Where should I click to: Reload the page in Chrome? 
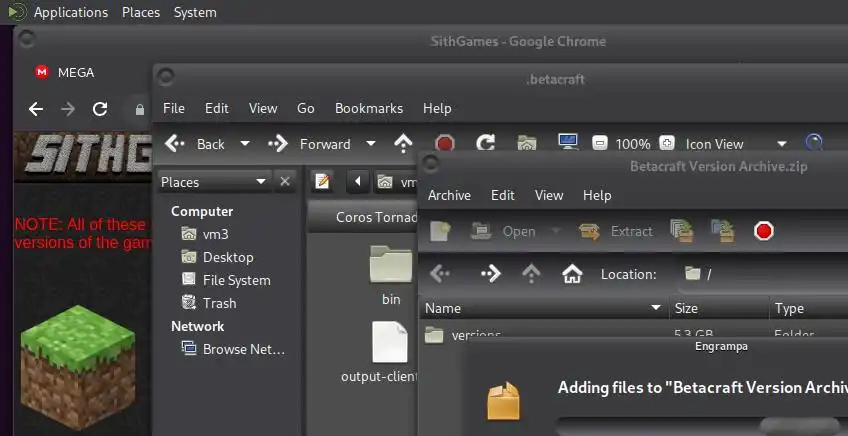coord(100,109)
